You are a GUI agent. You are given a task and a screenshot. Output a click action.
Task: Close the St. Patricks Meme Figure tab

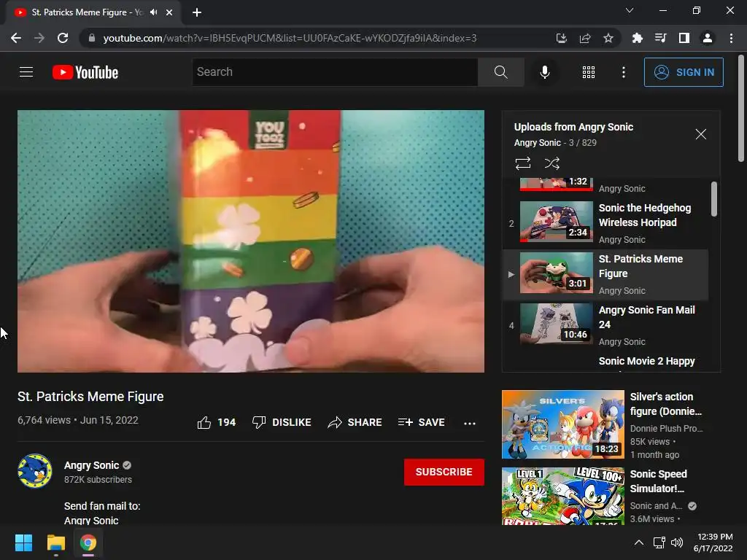tap(169, 12)
